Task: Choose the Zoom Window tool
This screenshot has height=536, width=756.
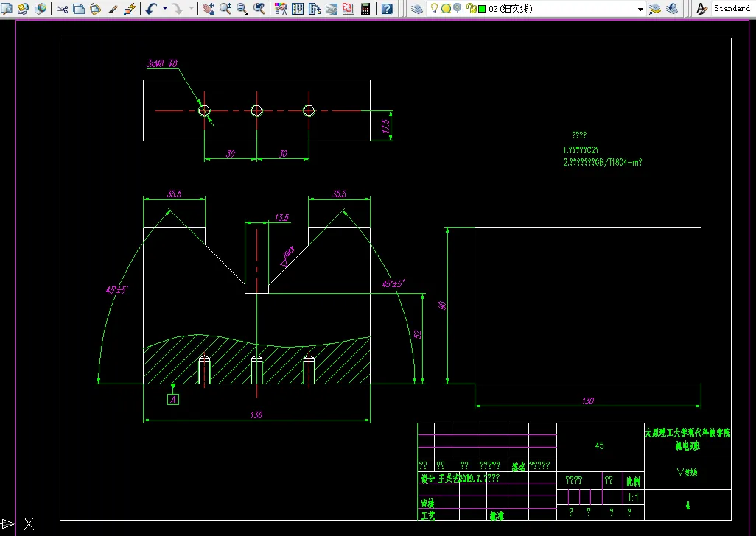Action: point(242,9)
